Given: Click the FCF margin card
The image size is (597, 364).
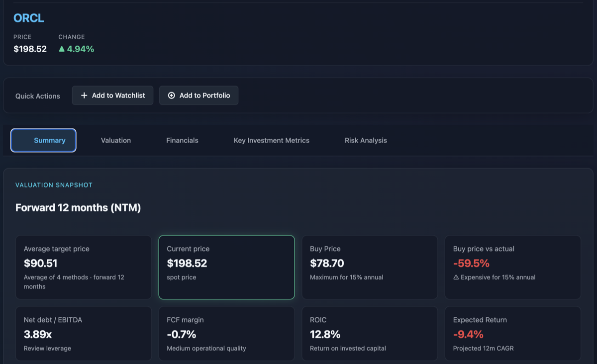Looking at the screenshot, I should (226, 333).
